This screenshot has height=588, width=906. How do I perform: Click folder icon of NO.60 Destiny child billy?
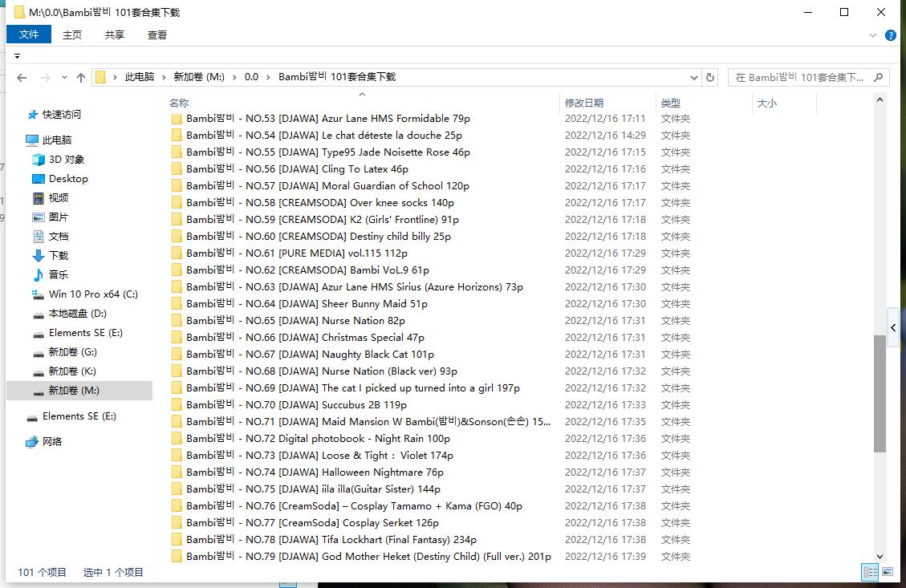177,236
